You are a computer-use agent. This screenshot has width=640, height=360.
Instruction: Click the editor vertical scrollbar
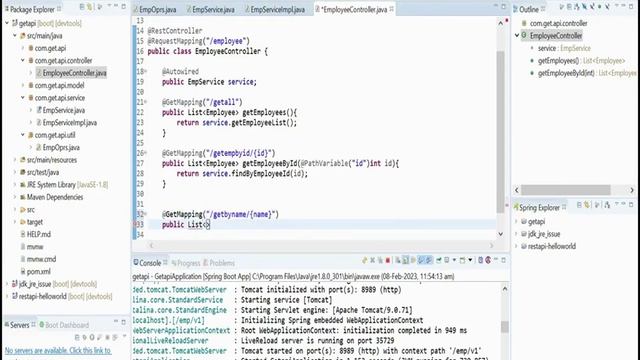500,131
